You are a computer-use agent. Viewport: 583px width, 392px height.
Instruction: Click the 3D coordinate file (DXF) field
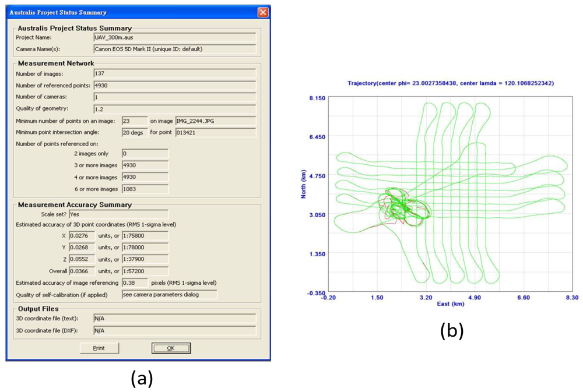174,331
